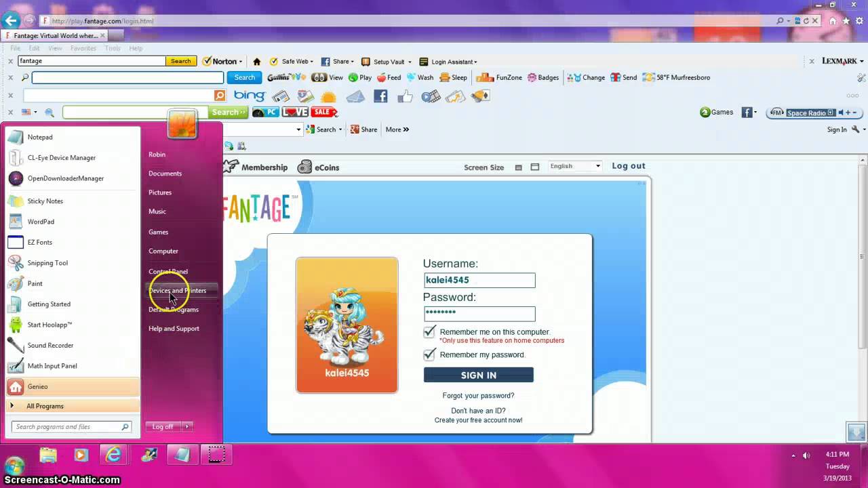Click the volume speaker tray icon
This screenshot has width=868, height=488.
tap(806, 455)
